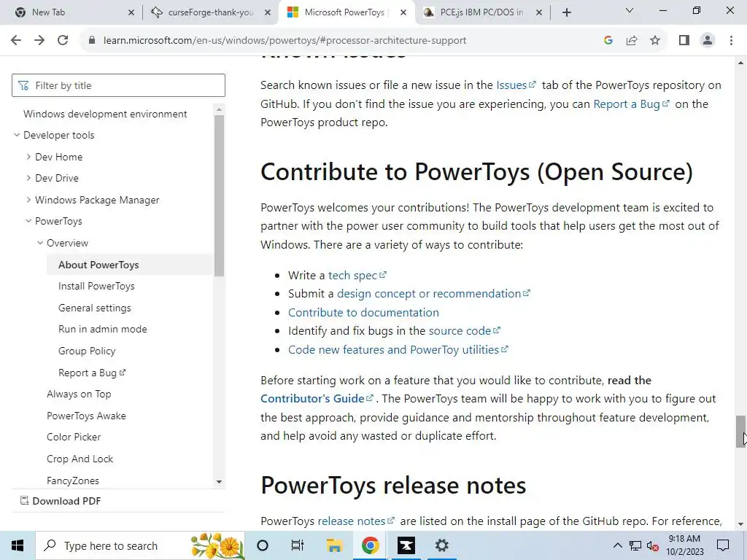This screenshot has width=747, height=560.
Task: Open the Contributor's Guide link
Action: click(x=317, y=399)
